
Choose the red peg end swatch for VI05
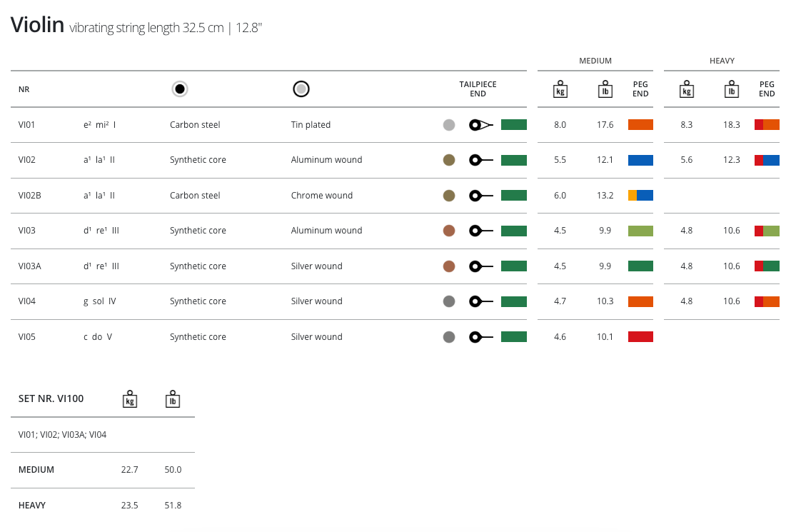point(640,337)
